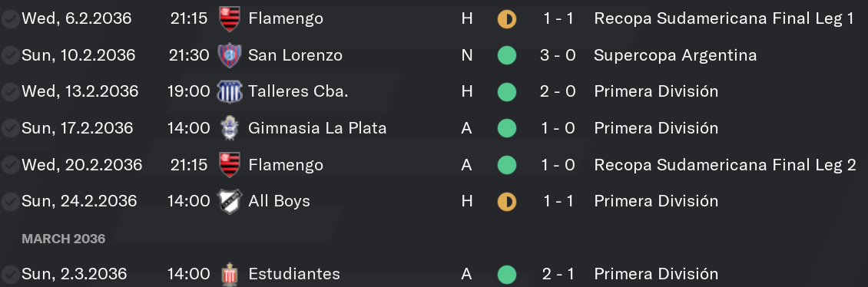View the 3 - 0 result against San Lorenzo

[558, 55]
